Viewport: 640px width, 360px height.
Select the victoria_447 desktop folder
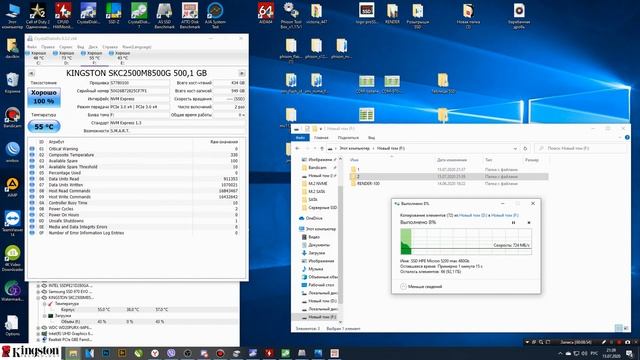click(x=316, y=13)
